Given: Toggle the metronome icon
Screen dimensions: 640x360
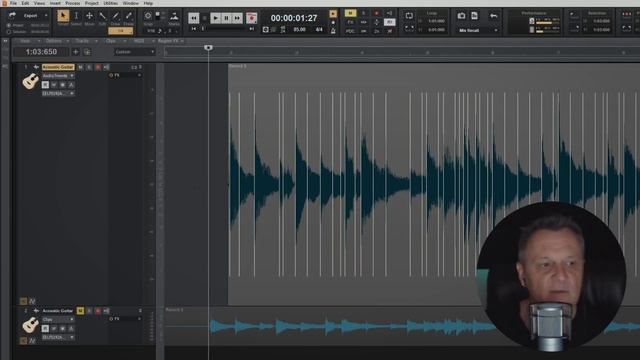Looking at the screenshot, I should (x=333, y=31).
